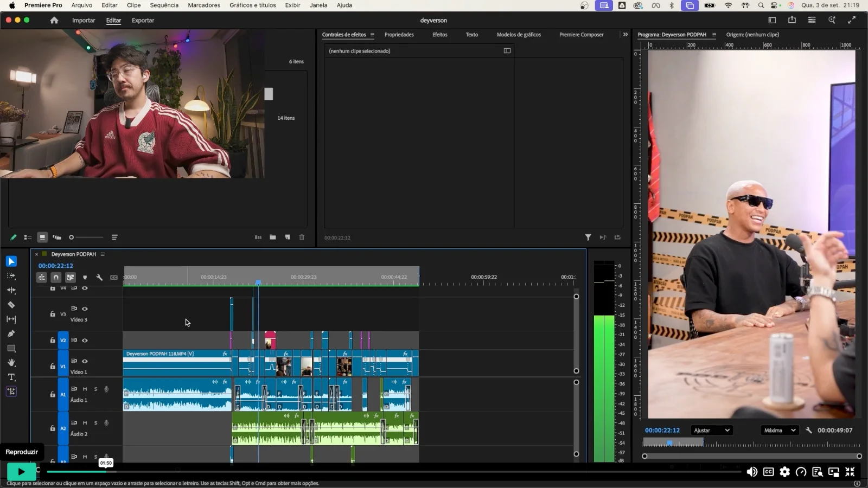Open Controles de efeitos panel menu
The width and height of the screenshot is (868, 488).
click(x=372, y=34)
